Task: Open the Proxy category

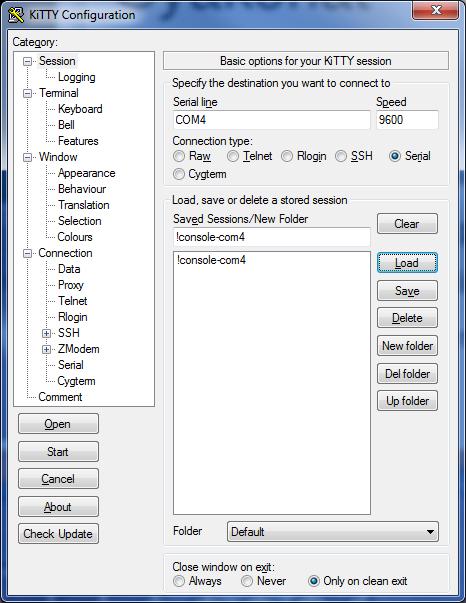Action: tap(70, 285)
